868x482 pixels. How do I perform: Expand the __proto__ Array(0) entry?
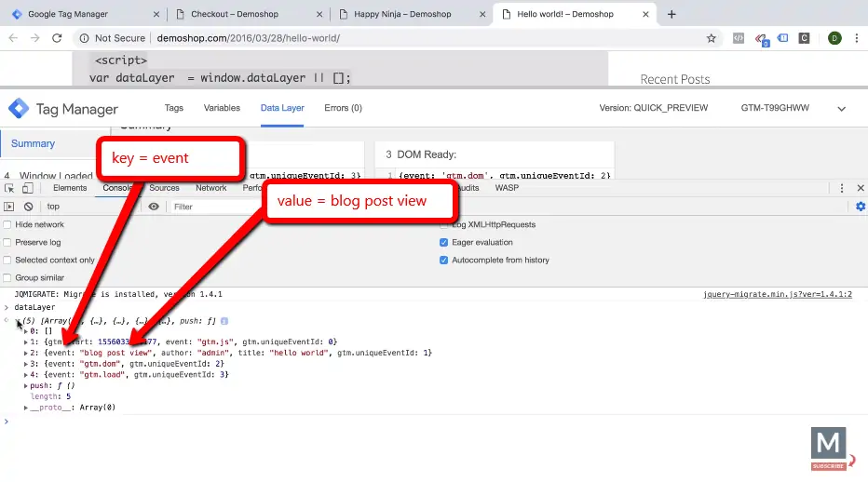(x=26, y=408)
